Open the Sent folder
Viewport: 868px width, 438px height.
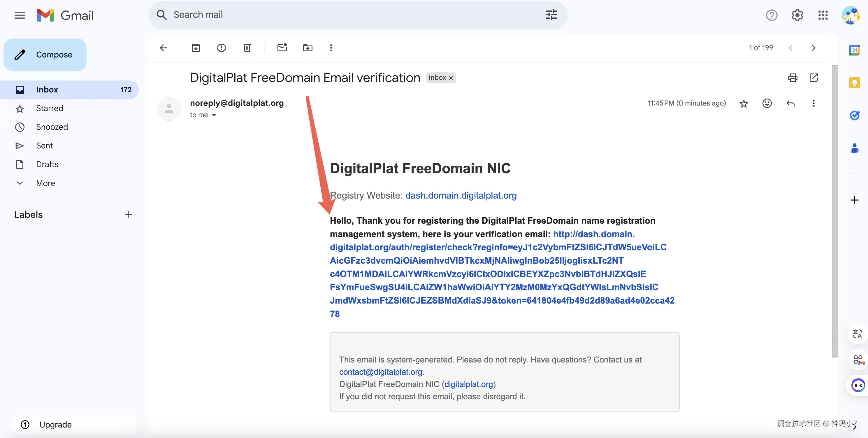point(44,146)
